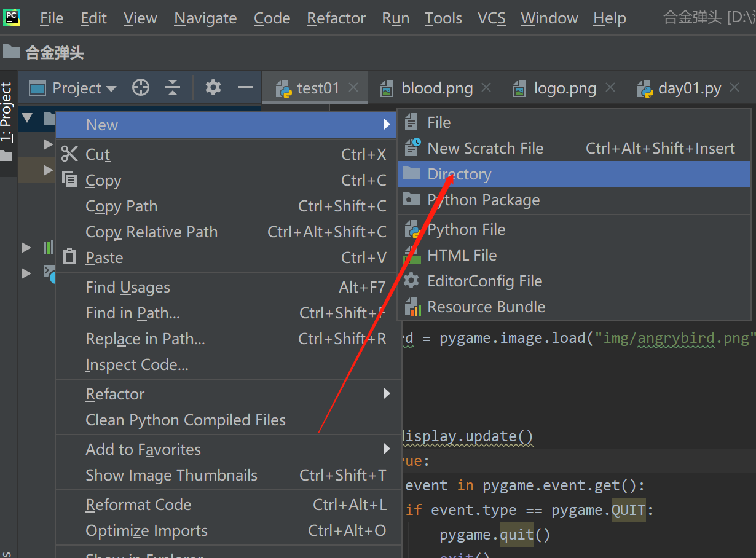Image resolution: width=756 pixels, height=558 pixels.
Task: Collapse all using the Project panel icon
Action: [173, 88]
